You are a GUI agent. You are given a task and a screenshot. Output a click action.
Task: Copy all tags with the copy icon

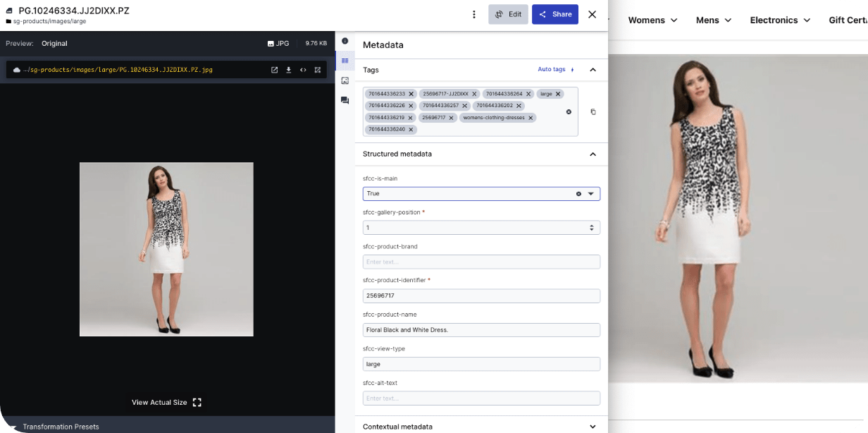593,111
